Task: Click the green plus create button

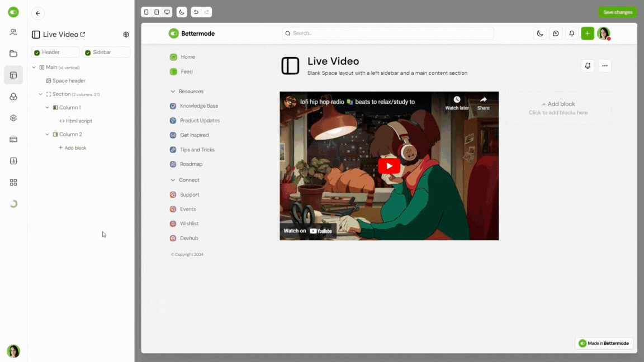Action: pyautogui.click(x=588, y=34)
